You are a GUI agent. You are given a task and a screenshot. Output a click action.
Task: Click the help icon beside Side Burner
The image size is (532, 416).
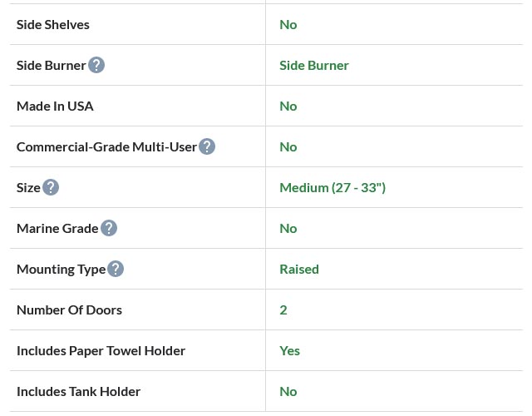coord(96,65)
